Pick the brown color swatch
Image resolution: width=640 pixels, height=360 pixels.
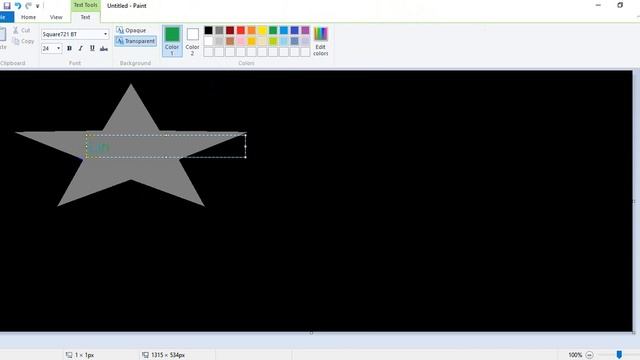(x=230, y=41)
